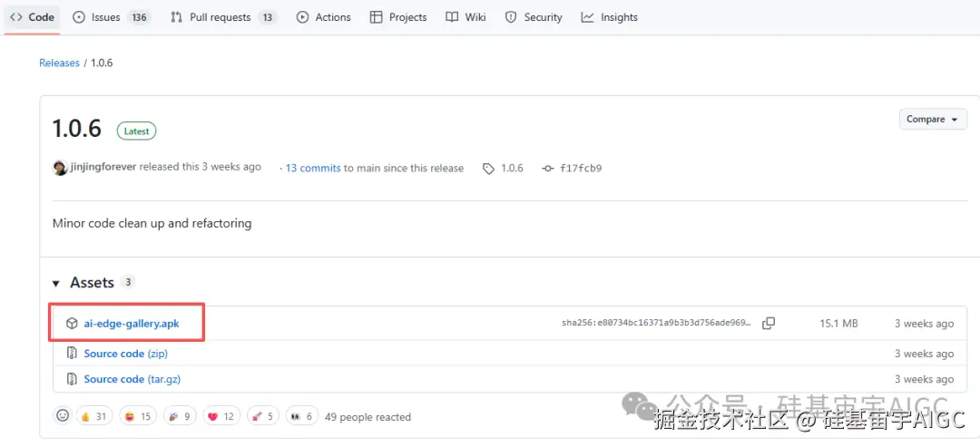
Task: Click '3 weeks ago' in apk row
Action: pyautogui.click(x=925, y=324)
